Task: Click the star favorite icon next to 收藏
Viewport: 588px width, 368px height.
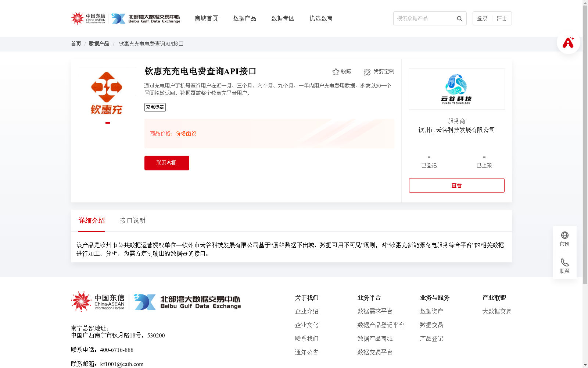Action: (336, 72)
